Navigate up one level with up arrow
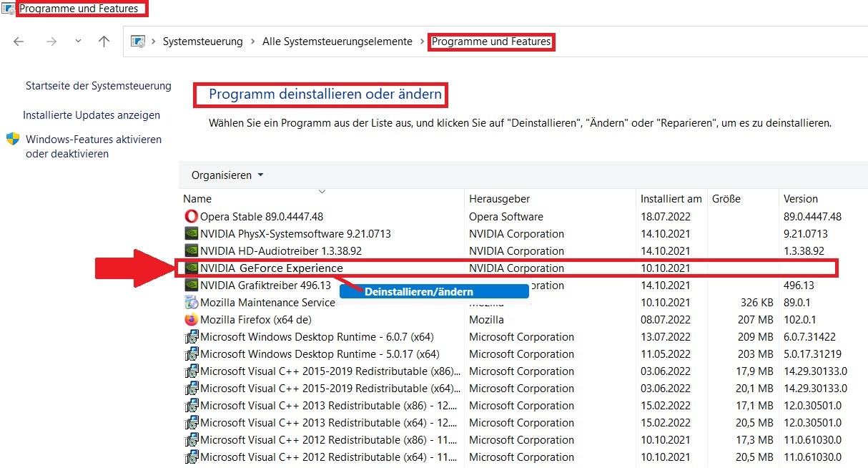 104,42
